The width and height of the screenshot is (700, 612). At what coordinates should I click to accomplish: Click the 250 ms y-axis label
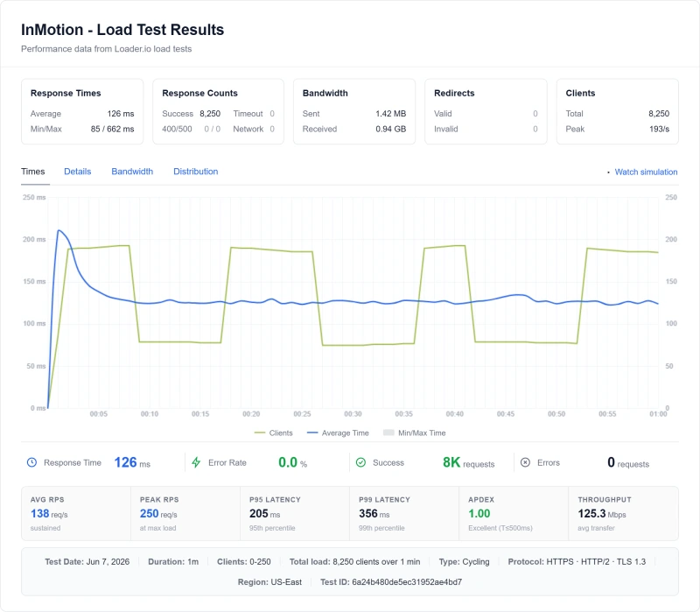point(34,198)
